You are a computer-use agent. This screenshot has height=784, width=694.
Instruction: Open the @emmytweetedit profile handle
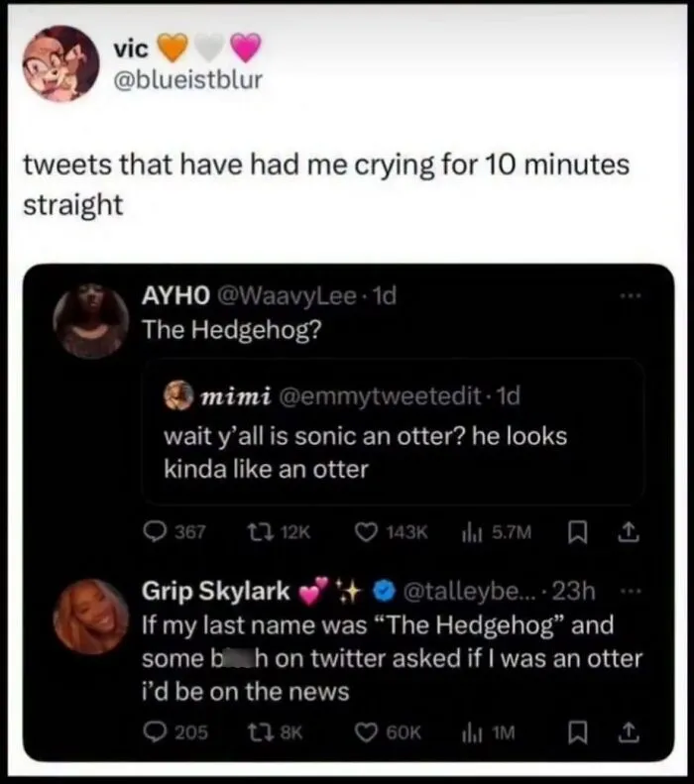[380, 396]
